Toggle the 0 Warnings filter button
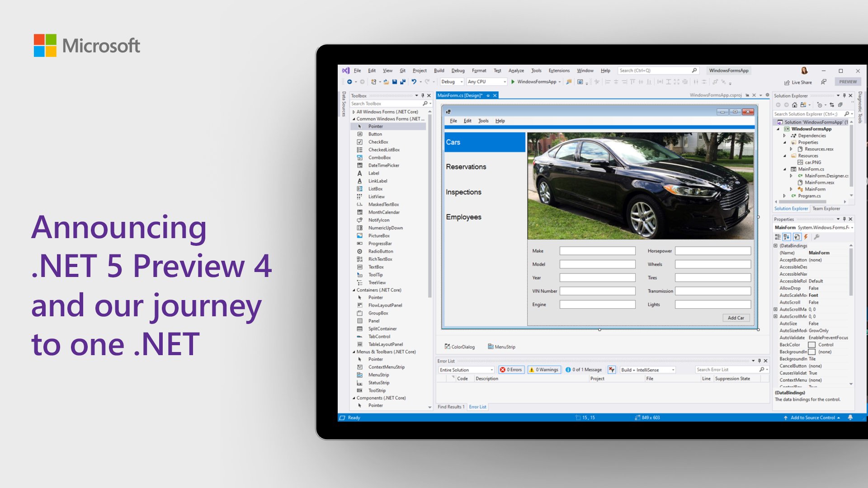Viewport: 868px width, 488px height. tap(544, 370)
